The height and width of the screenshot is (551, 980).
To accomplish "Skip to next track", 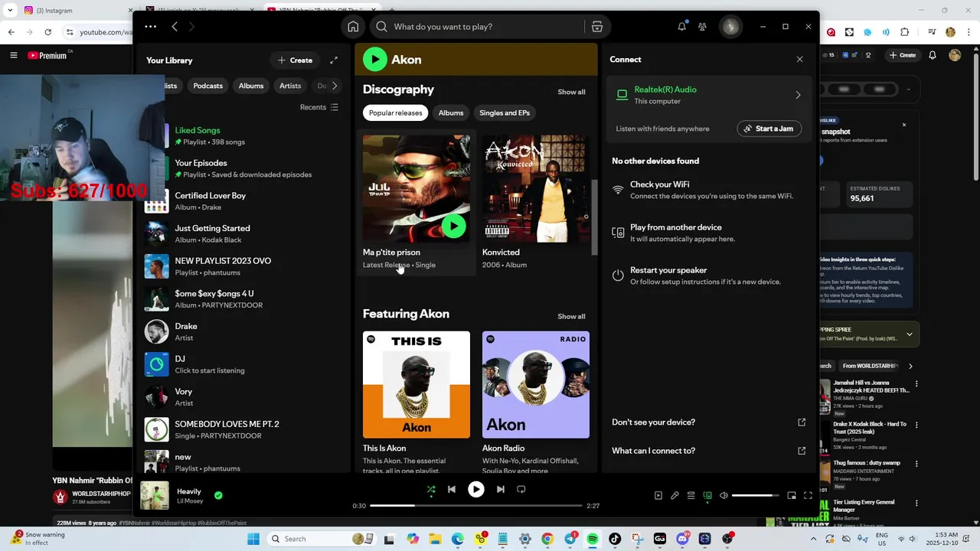I will click(501, 489).
